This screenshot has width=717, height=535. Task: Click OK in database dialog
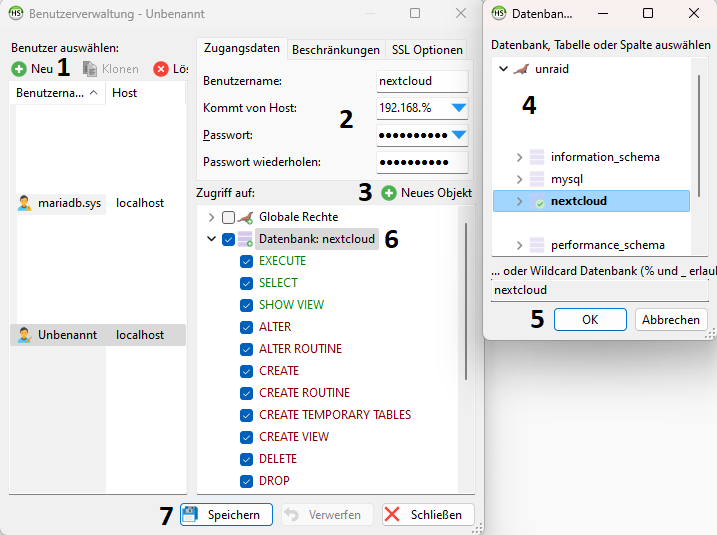click(x=590, y=320)
